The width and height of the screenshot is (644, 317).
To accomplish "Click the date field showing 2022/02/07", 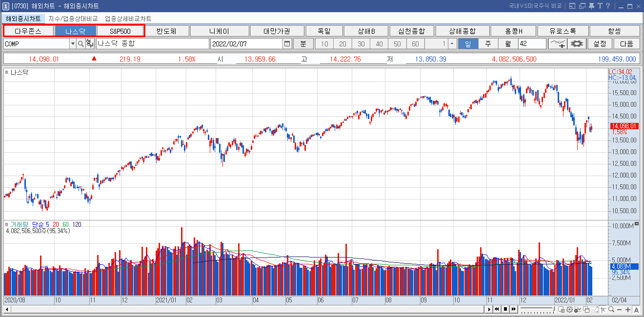I will click(247, 44).
